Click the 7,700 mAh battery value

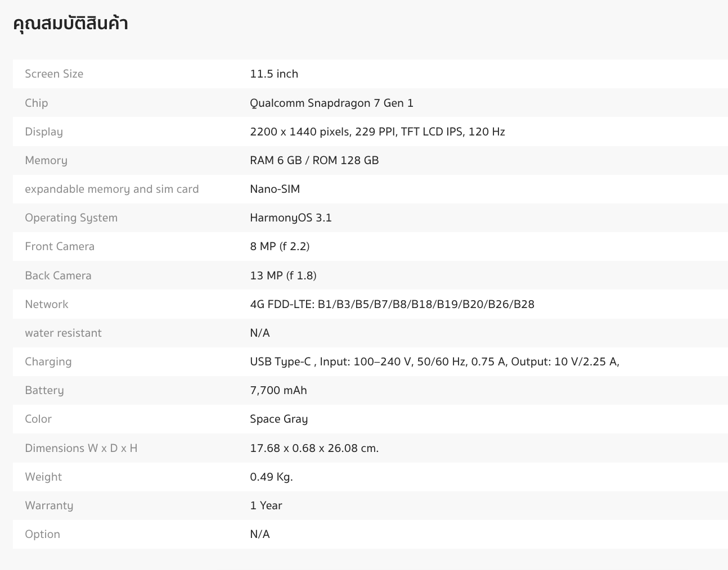pyautogui.click(x=278, y=390)
